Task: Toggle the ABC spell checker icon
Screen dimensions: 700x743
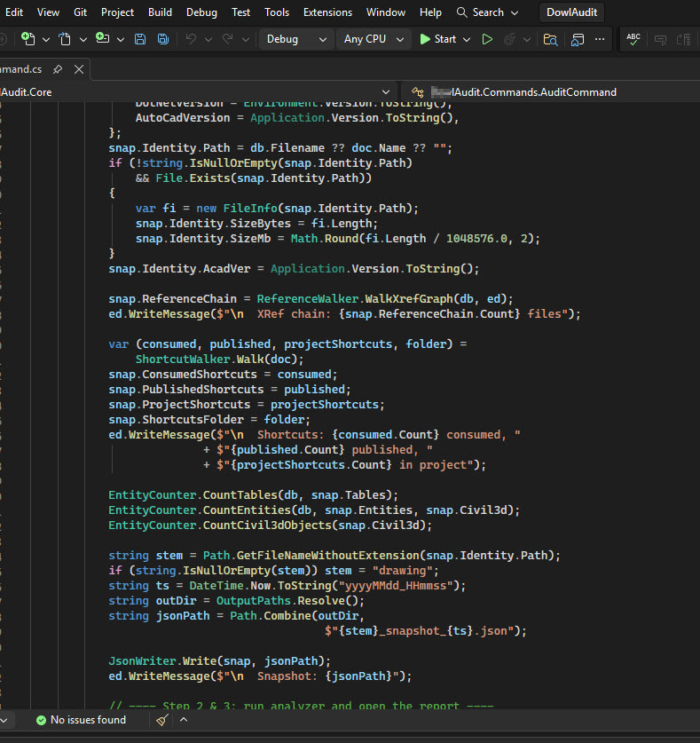Action: tap(633, 39)
